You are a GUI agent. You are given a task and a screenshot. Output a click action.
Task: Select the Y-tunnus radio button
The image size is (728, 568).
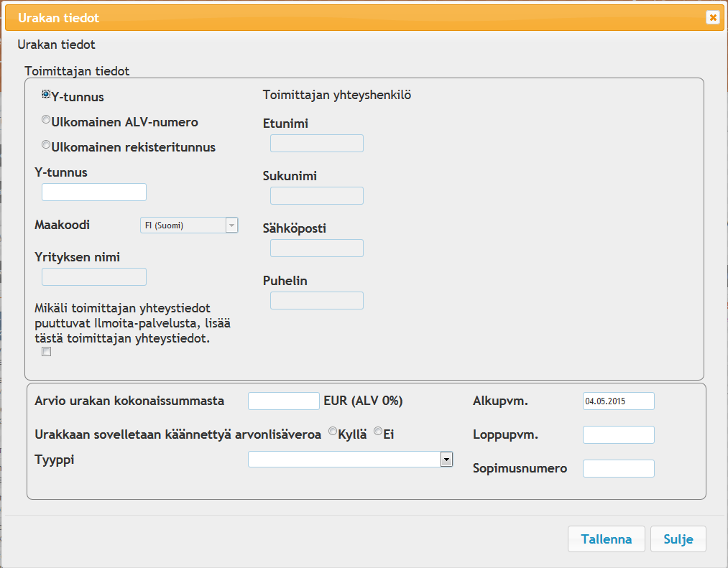46,94
